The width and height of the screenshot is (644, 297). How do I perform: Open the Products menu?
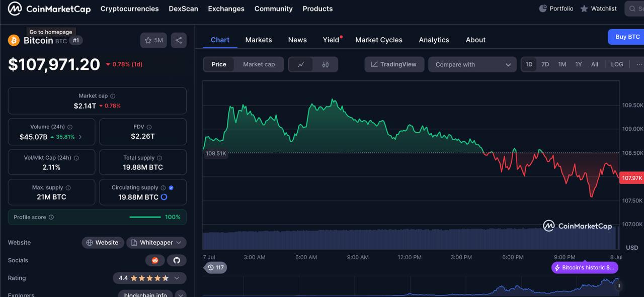(x=317, y=9)
